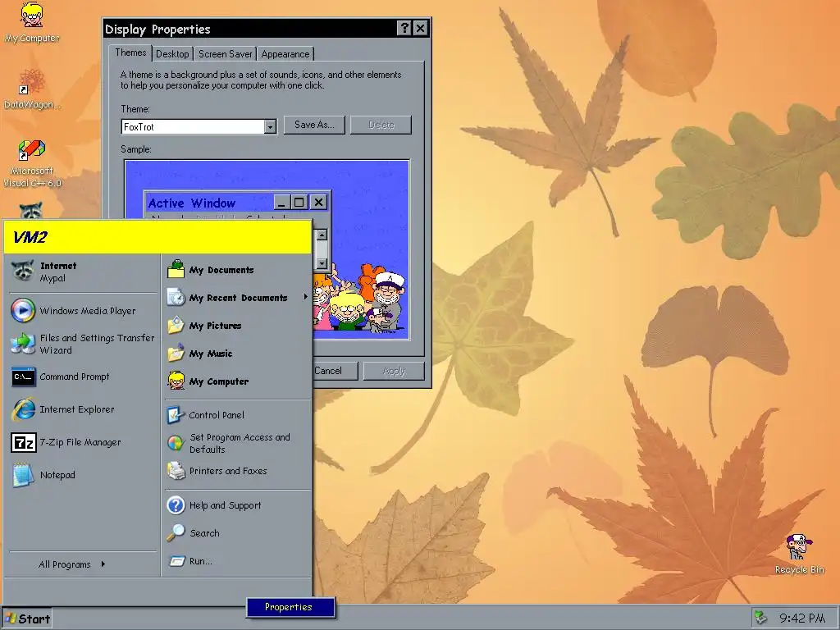Open My Documents folder icon
This screenshot has height=630, width=840.
tap(176, 269)
